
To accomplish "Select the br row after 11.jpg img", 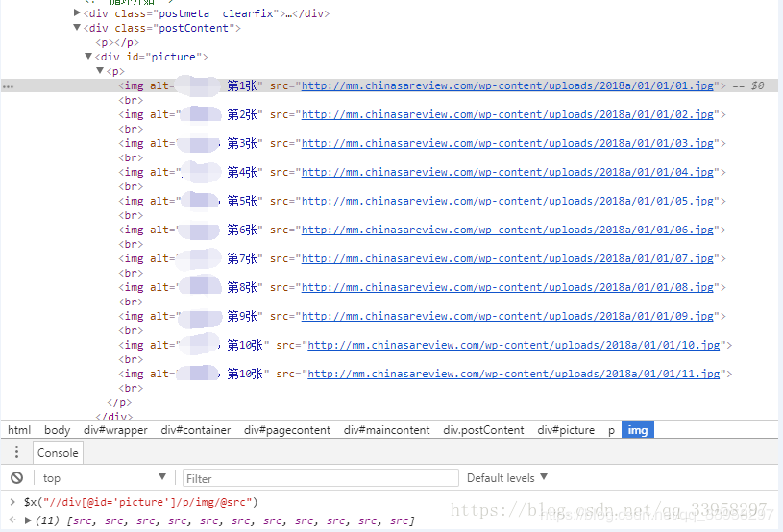I will [131, 388].
